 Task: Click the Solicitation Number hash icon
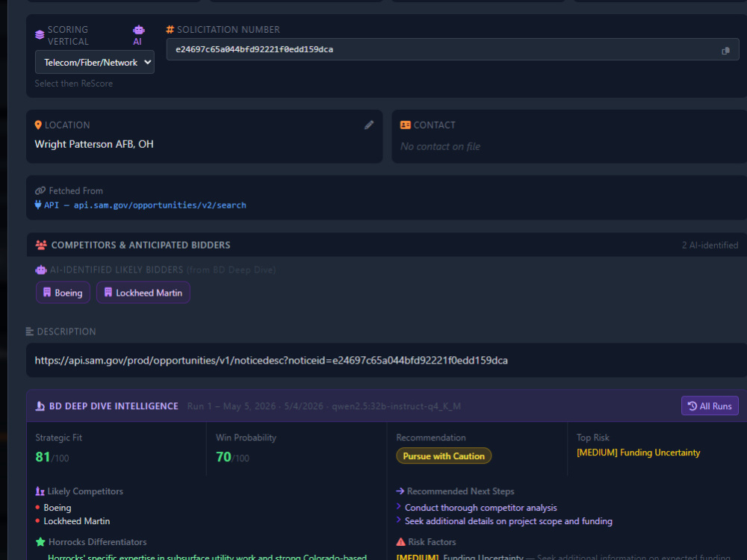[170, 30]
